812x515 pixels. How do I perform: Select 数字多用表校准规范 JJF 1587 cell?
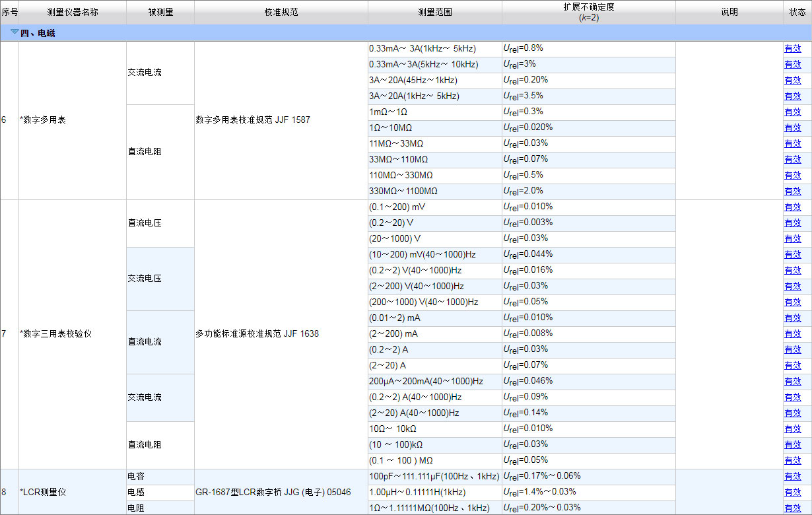281,120
